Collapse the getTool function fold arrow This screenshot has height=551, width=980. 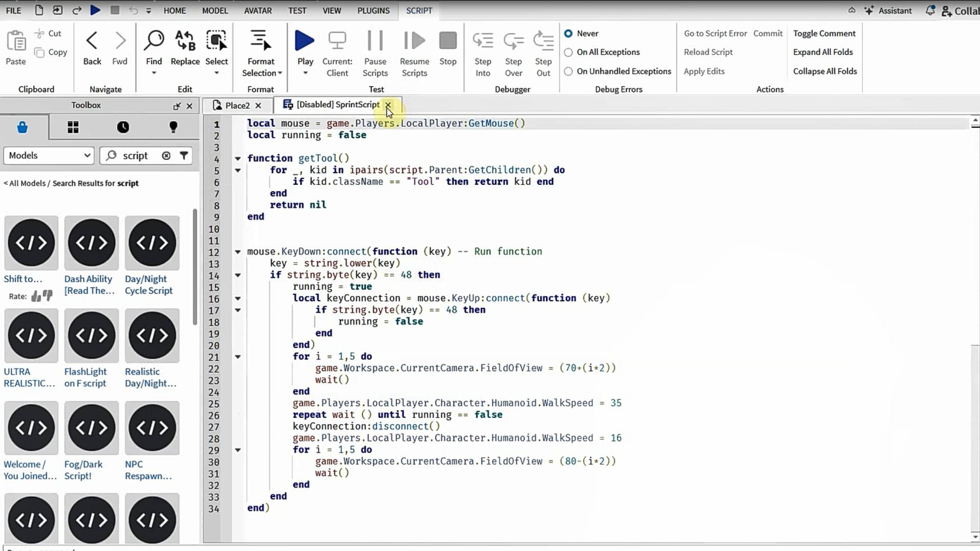[238, 158]
